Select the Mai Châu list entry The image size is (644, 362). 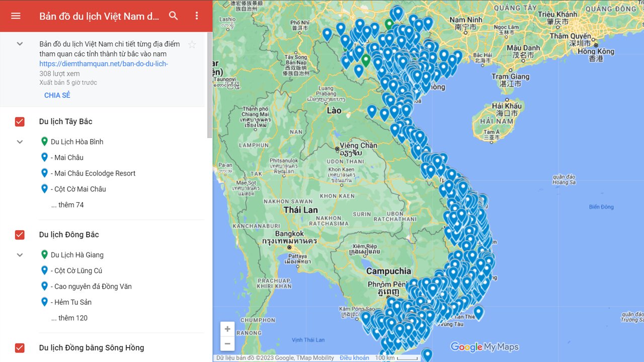click(x=67, y=157)
